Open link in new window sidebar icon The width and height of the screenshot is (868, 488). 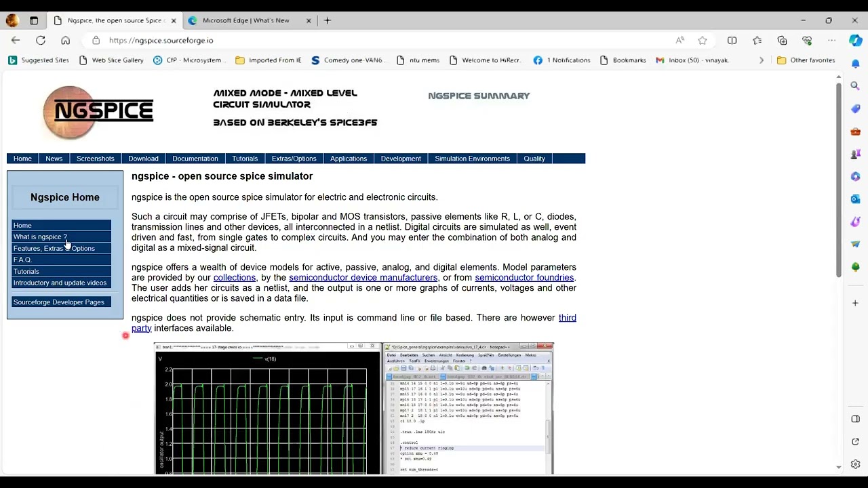pyautogui.click(x=855, y=442)
